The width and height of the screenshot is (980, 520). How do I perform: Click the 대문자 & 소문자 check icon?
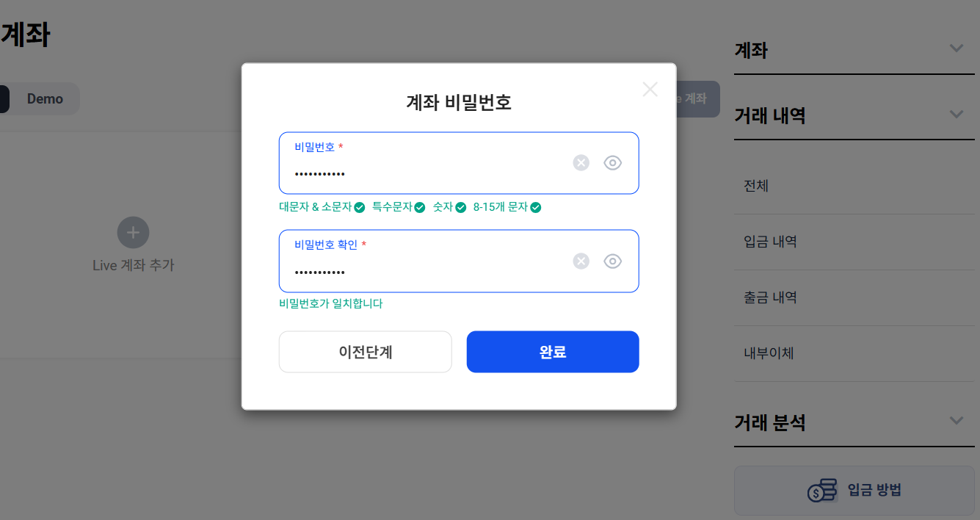[x=360, y=208]
